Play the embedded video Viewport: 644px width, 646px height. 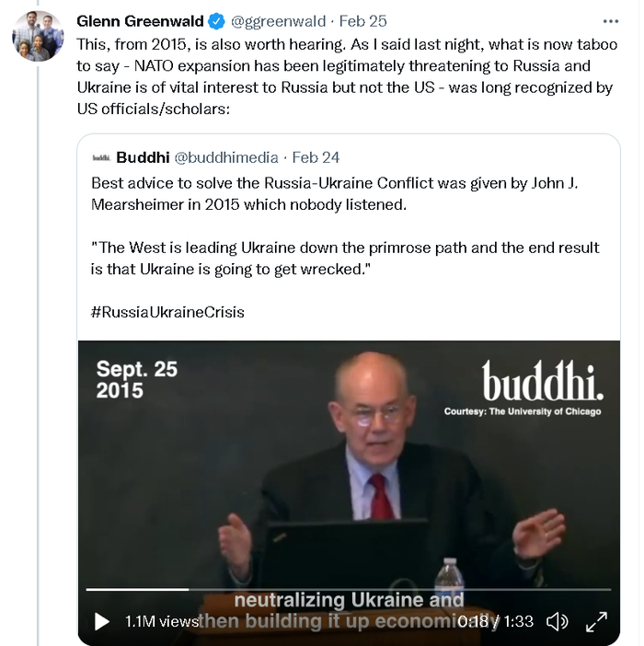[102, 622]
